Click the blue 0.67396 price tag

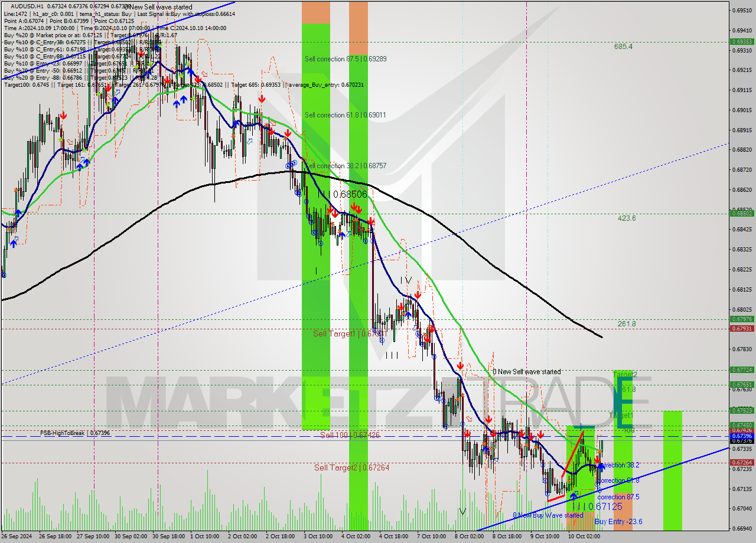coord(742,436)
